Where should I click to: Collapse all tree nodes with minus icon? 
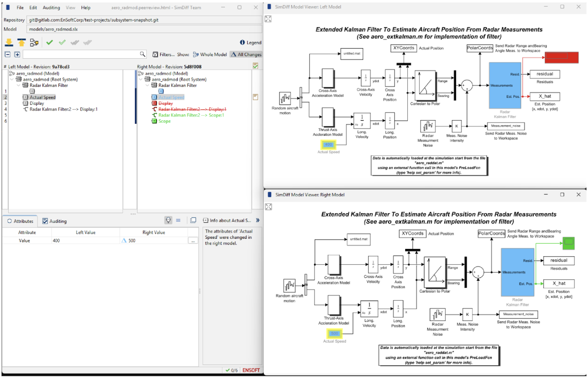click(8, 54)
